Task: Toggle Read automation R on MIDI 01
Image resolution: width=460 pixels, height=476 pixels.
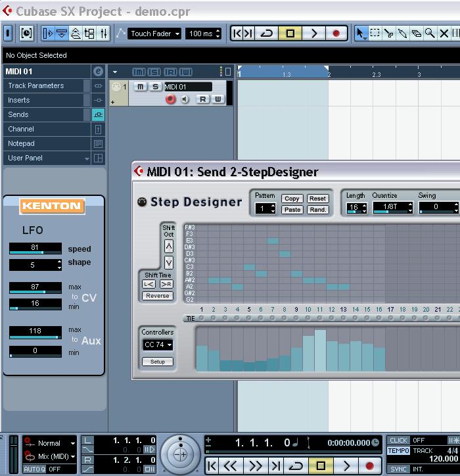Action: (202, 99)
